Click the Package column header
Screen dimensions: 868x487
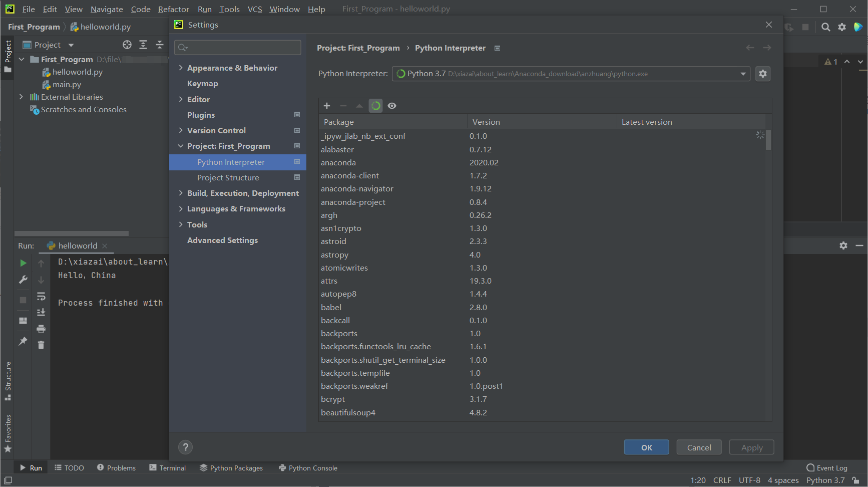pyautogui.click(x=393, y=122)
